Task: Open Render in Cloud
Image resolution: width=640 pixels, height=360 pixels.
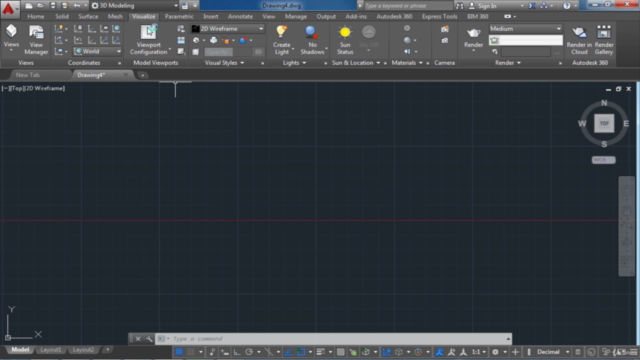Action: 579,39
